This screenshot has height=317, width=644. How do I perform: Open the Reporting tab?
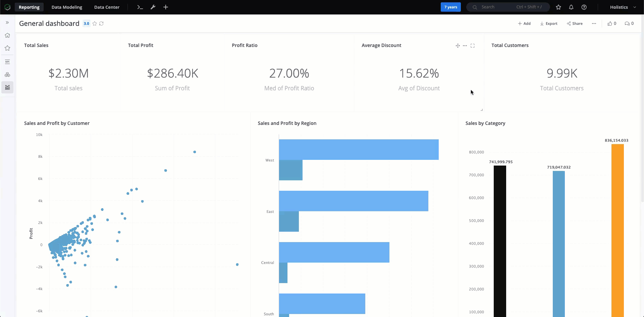[x=29, y=7]
